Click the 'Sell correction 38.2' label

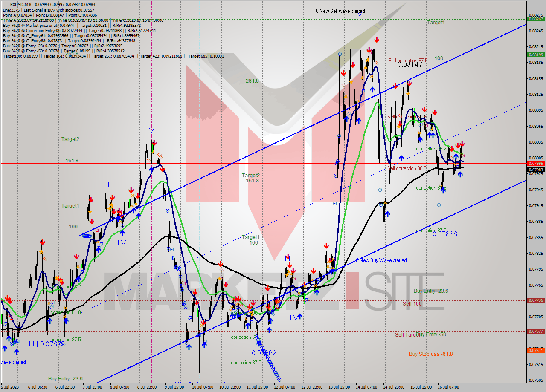407,168
